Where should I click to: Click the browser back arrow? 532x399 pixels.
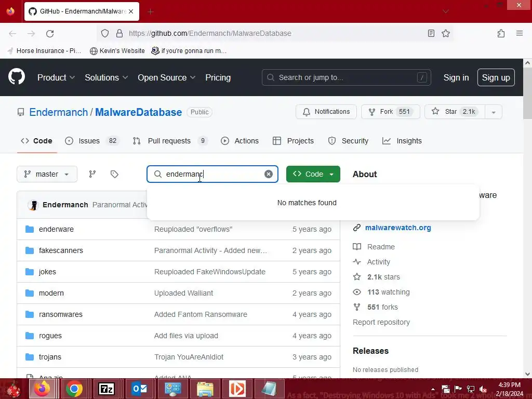click(12, 33)
